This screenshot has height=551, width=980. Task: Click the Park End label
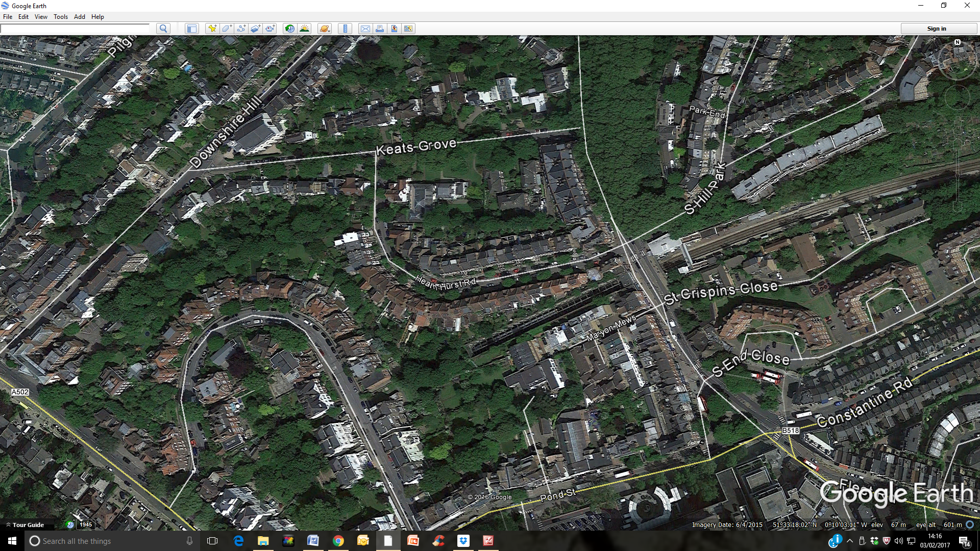[707, 111]
